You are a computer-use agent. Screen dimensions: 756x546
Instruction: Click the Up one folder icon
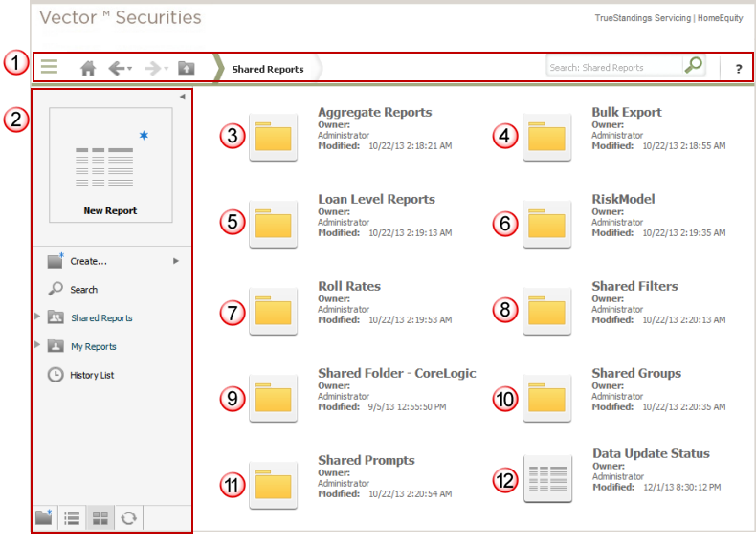point(186,68)
